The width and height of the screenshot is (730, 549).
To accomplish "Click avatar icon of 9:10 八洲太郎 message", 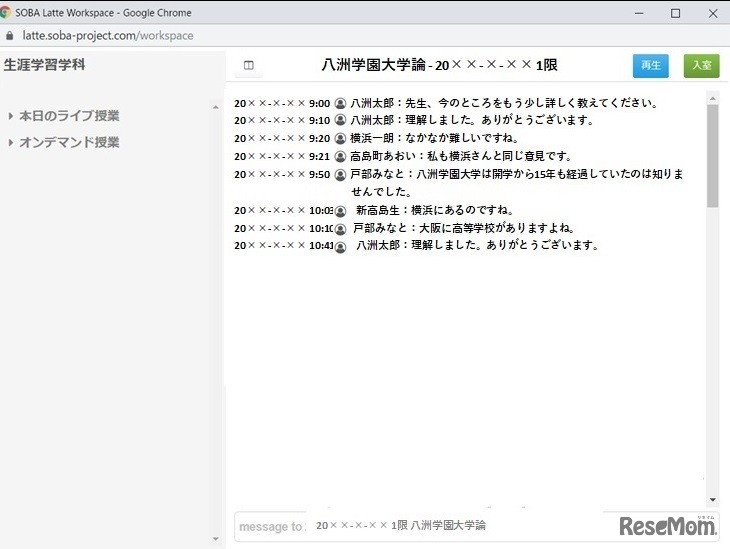I will pos(340,120).
